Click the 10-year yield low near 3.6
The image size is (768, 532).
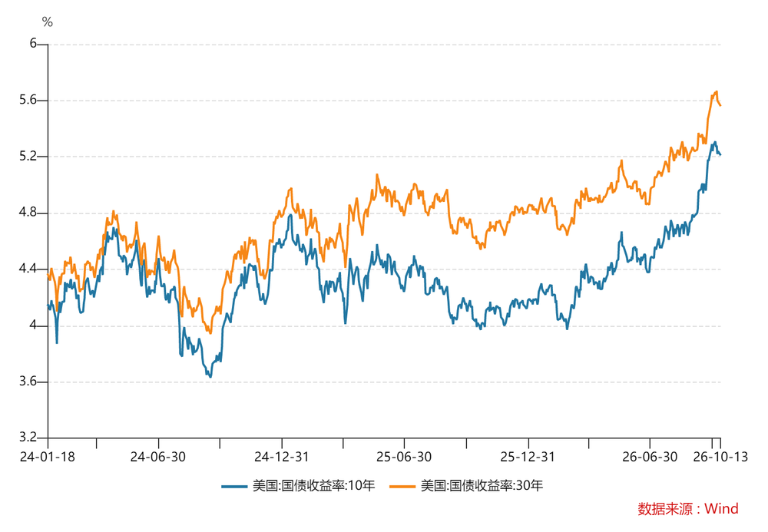[210, 376]
